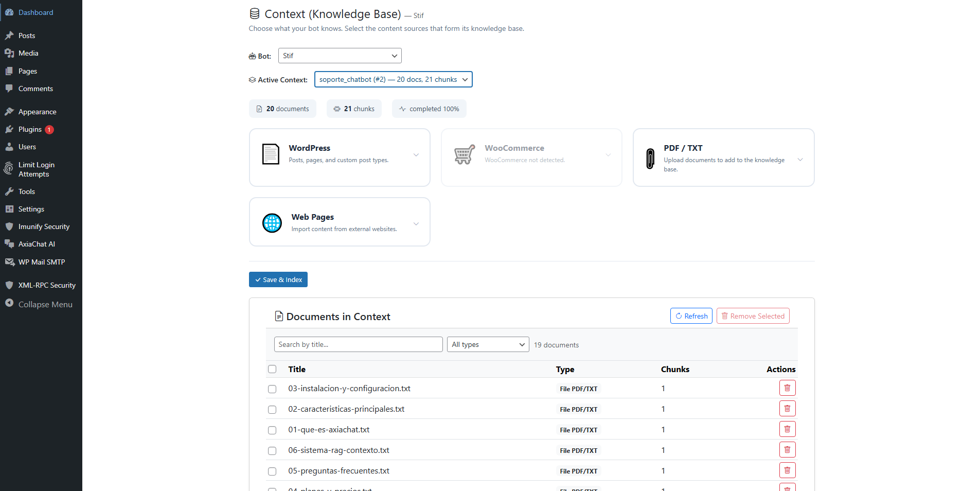
Task: Click the Collapse Menu arrow icon
Action: click(9, 304)
